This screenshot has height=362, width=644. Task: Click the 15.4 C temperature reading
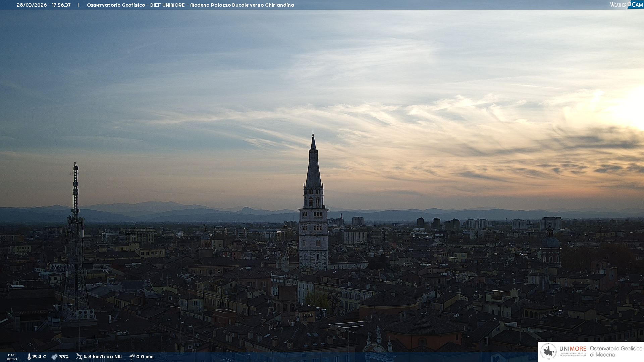tap(39, 357)
